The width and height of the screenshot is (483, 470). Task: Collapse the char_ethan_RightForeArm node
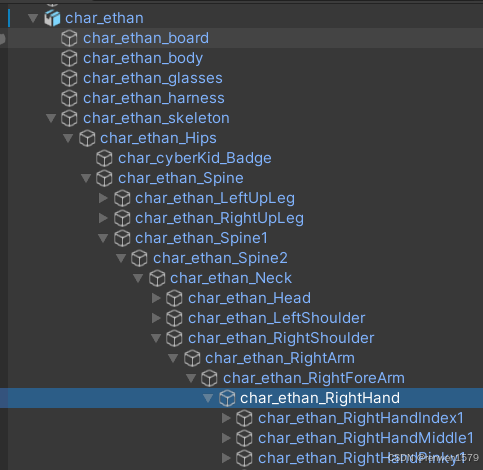[x=191, y=378]
